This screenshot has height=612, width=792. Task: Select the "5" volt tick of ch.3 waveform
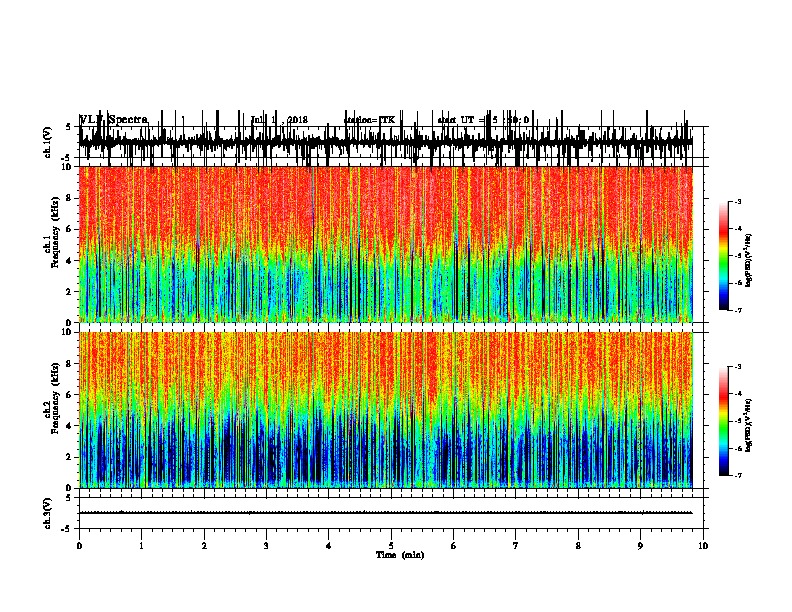(x=68, y=498)
